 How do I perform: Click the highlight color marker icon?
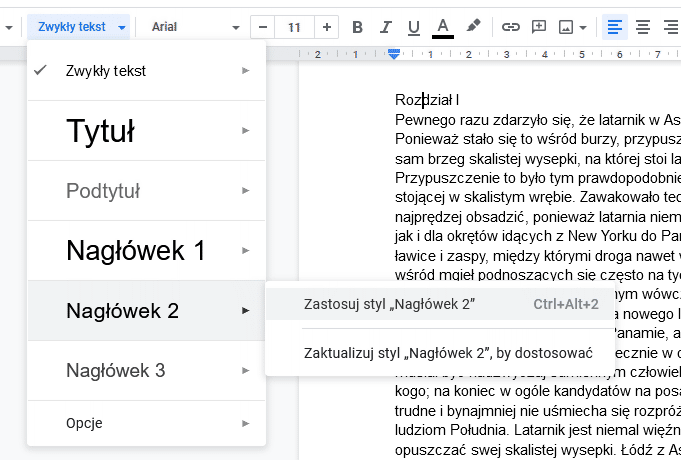[473, 27]
